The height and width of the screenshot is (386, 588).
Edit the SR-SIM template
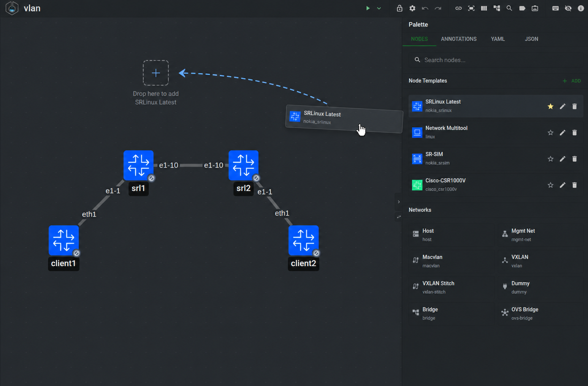pyautogui.click(x=563, y=159)
